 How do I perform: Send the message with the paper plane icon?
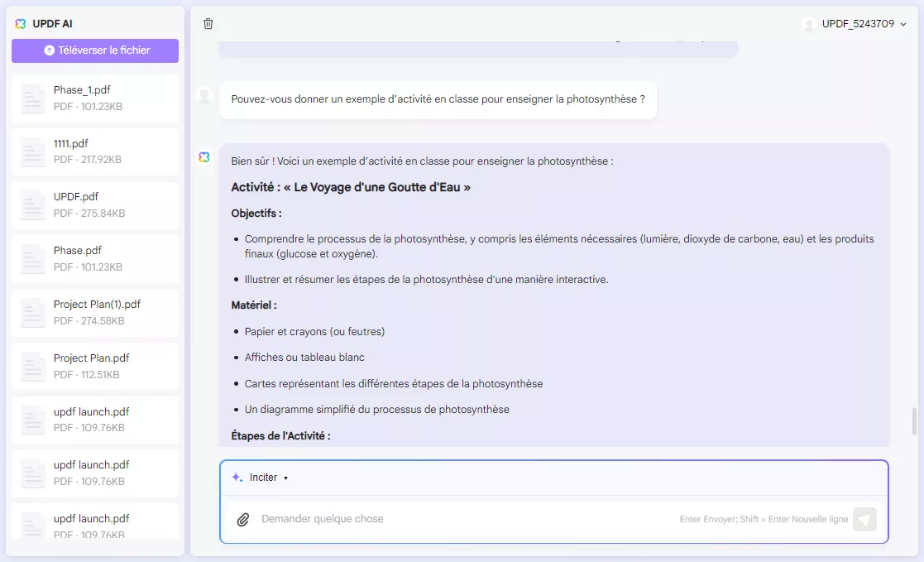tap(864, 519)
